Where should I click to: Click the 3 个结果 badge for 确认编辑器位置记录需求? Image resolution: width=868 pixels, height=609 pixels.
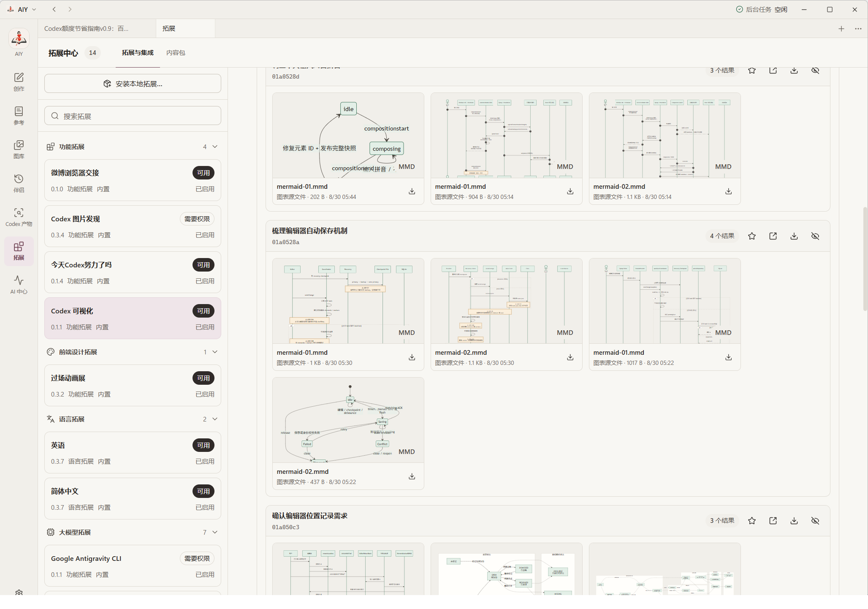click(722, 521)
